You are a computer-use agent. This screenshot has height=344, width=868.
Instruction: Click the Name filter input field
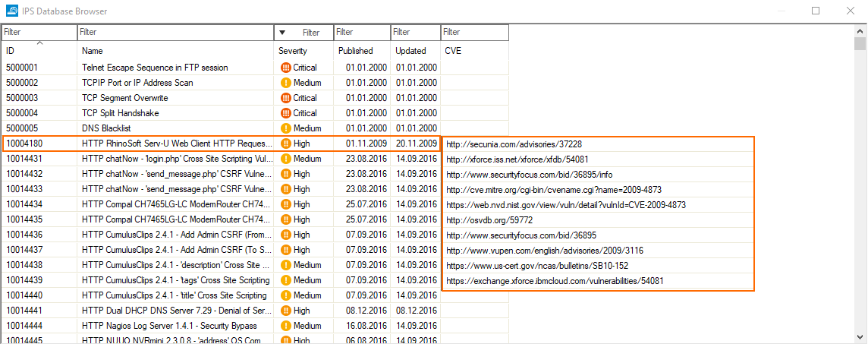click(x=175, y=33)
